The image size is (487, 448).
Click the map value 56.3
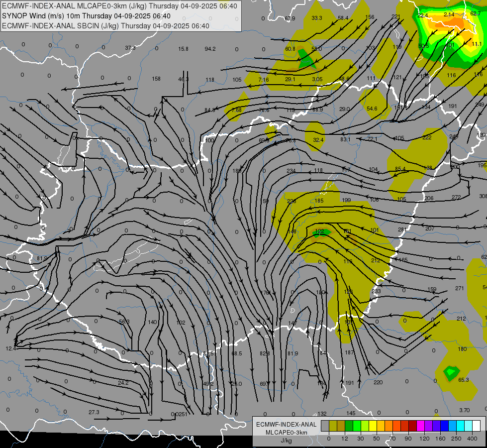click(124, 322)
